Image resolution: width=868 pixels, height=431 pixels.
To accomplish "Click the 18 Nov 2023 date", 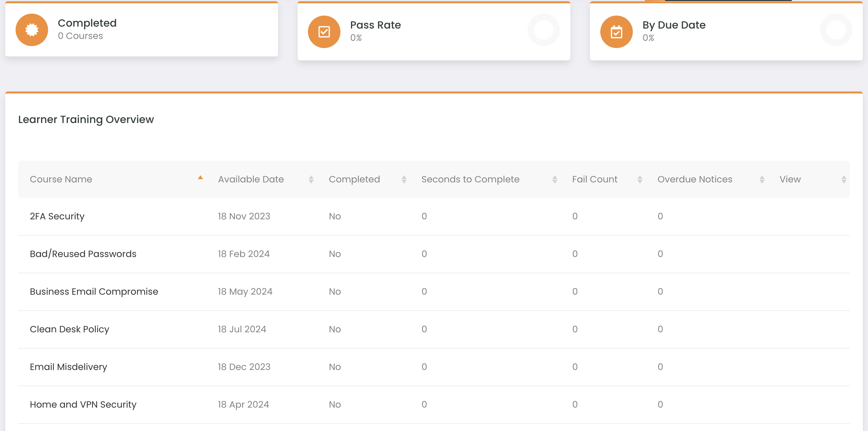I will pos(244,216).
